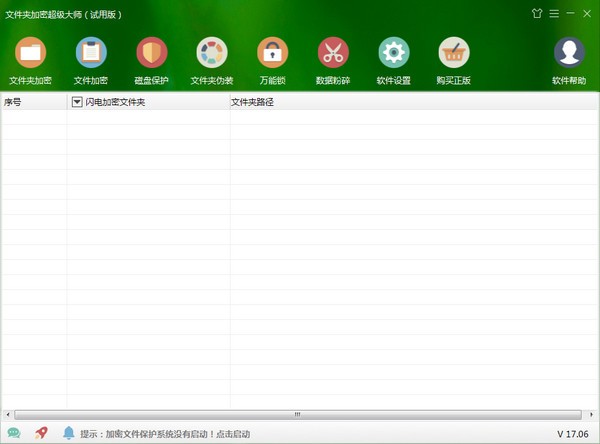Click the horizontal scrollbar left arrow
Viewport: 600px width, 444px height.
(8, 414)
